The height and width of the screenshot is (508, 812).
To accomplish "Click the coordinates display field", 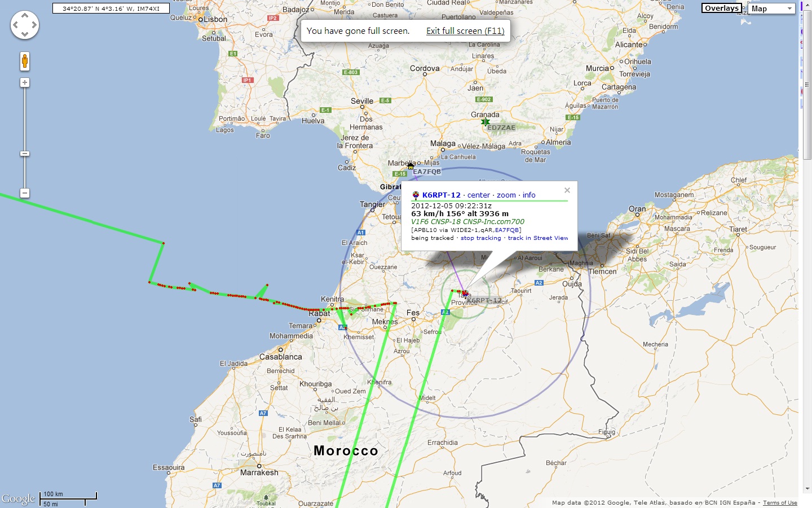I will click(111, 8).
